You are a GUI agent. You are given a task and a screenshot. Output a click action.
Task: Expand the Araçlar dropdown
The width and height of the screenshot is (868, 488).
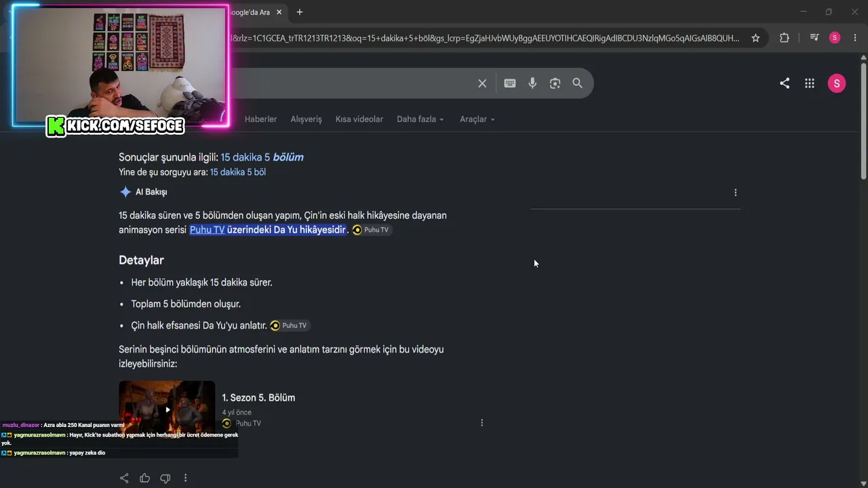point(477,119)
